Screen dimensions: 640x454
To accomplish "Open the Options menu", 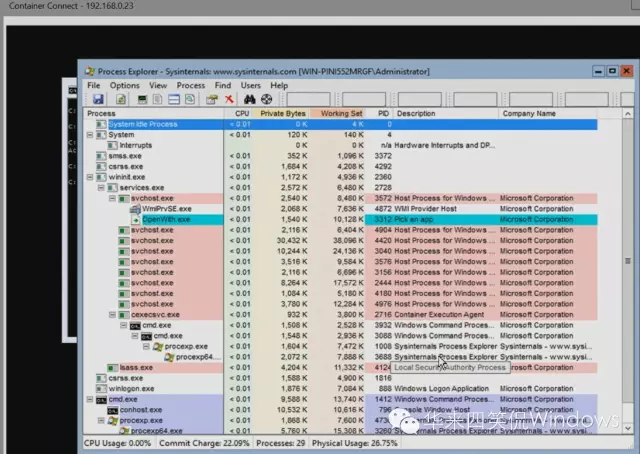I will [124, 85].
